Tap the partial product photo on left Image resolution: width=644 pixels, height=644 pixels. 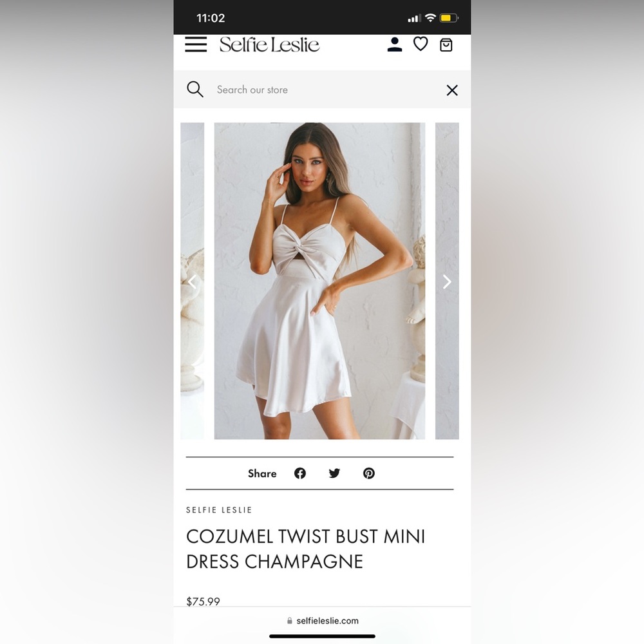[192, 281]
